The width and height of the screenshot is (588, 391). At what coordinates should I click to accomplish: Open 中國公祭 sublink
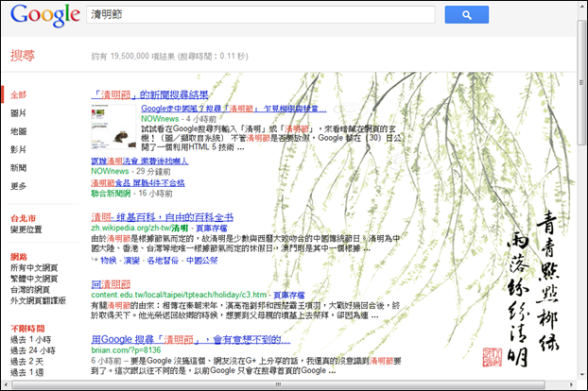coord(201,261)
